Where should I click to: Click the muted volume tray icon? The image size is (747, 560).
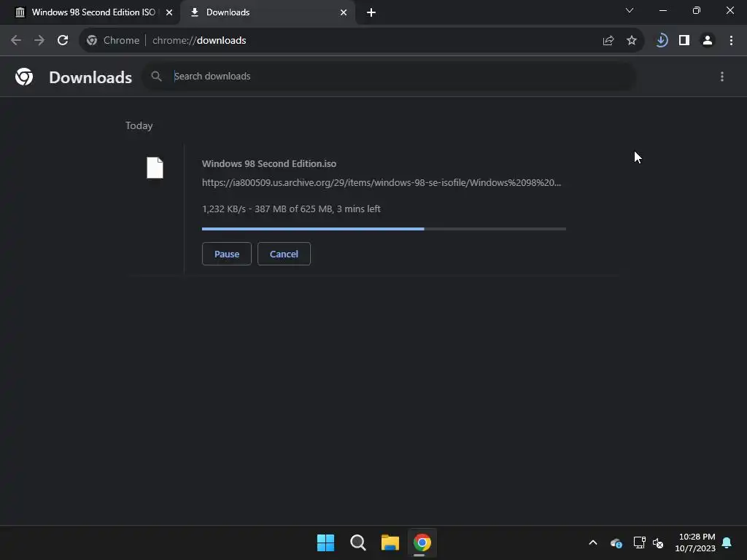point(659,542)
